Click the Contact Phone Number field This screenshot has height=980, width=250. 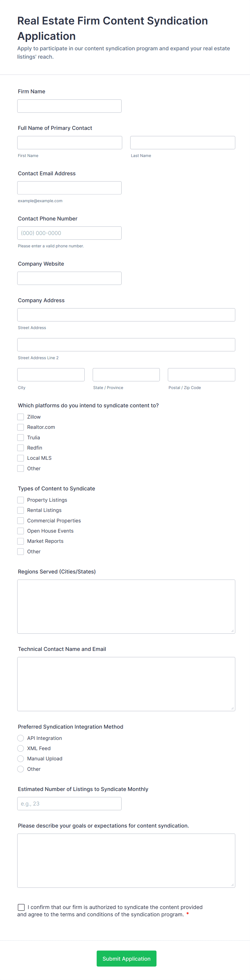coord(69,233)
